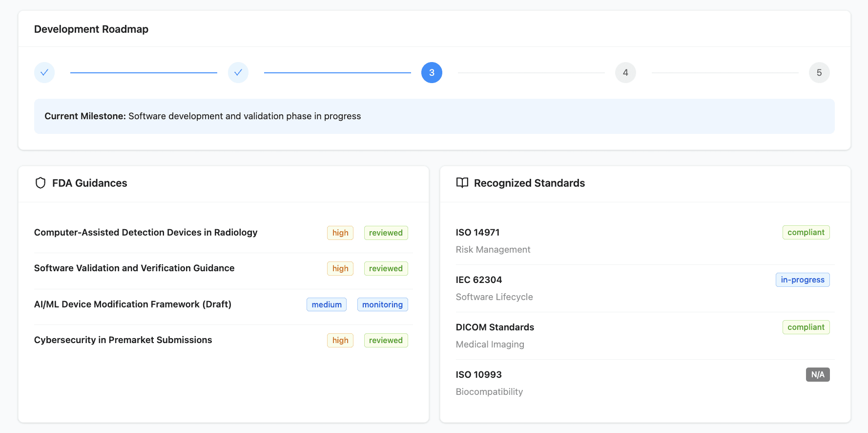Viewport: 868px width, 433px height.
Task: Select the active roadmap step 3
Action: (x=432, y=73)
